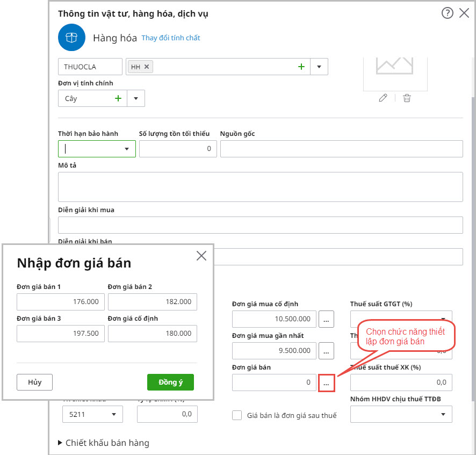Click the trash delete image icon
Image resolution: width=476 pixels, height=455 pixels.
(407, 98)
